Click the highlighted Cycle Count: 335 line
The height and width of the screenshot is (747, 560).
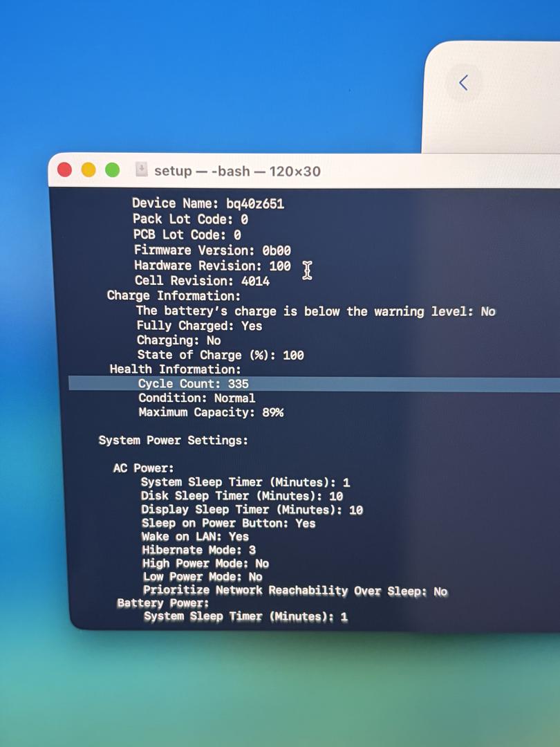(x=193, y=384)
